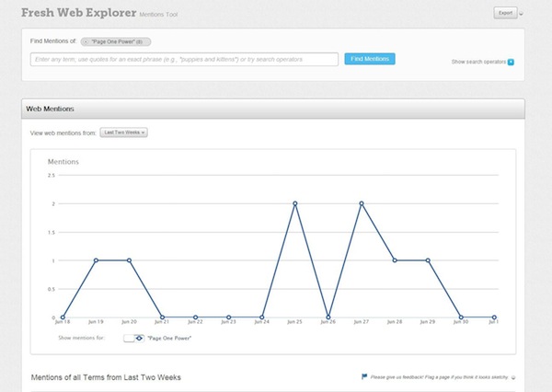Click the Show search operators link

478,62
